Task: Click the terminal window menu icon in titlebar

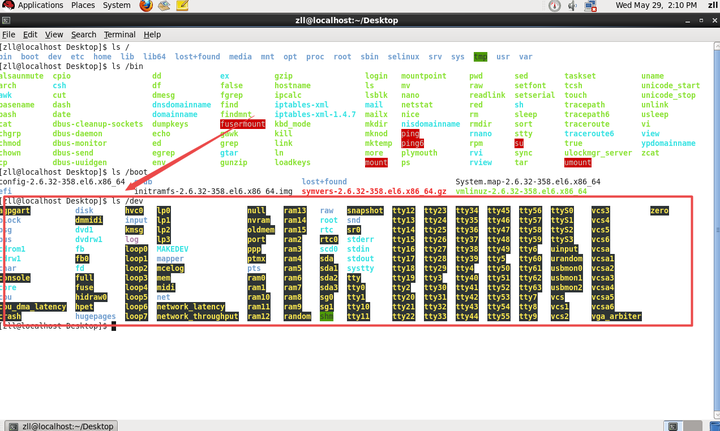Action: (x=8, y=20)
